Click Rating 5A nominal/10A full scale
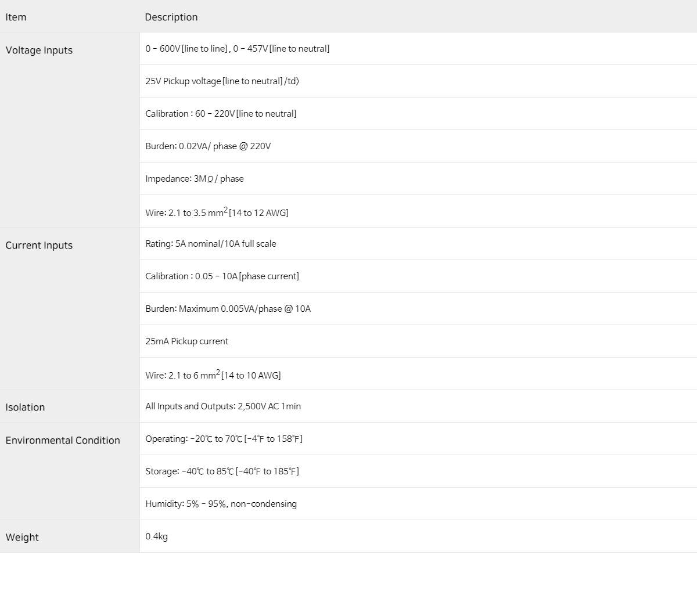The width and height of the screenshot is (697, 616). click(x=211, y=244)
